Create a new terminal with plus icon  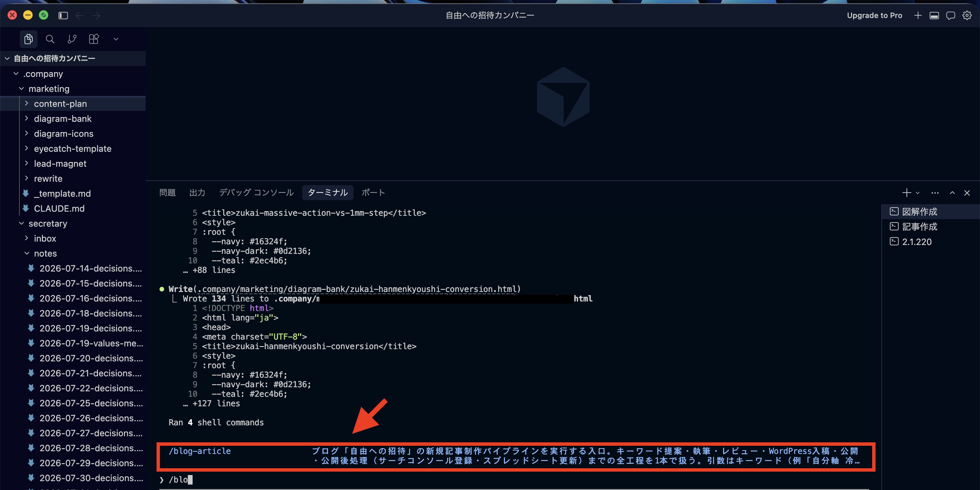pyautogui.click(x=906, y=193)
